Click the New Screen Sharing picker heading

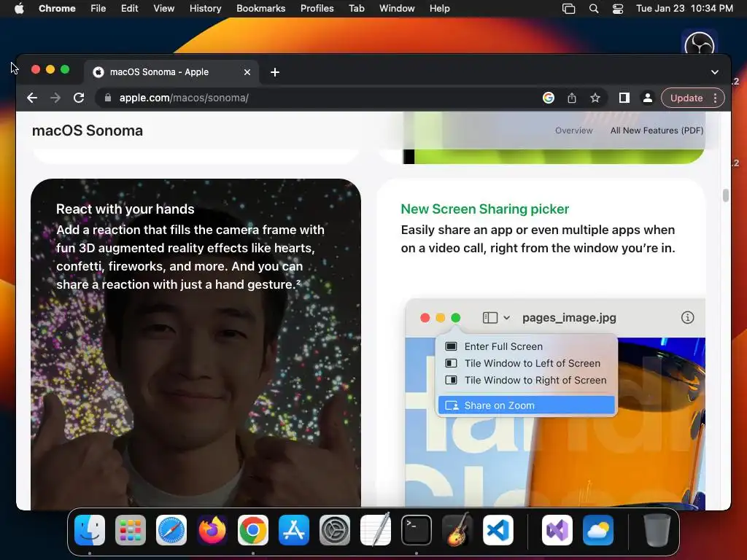(x=485, y=209)
